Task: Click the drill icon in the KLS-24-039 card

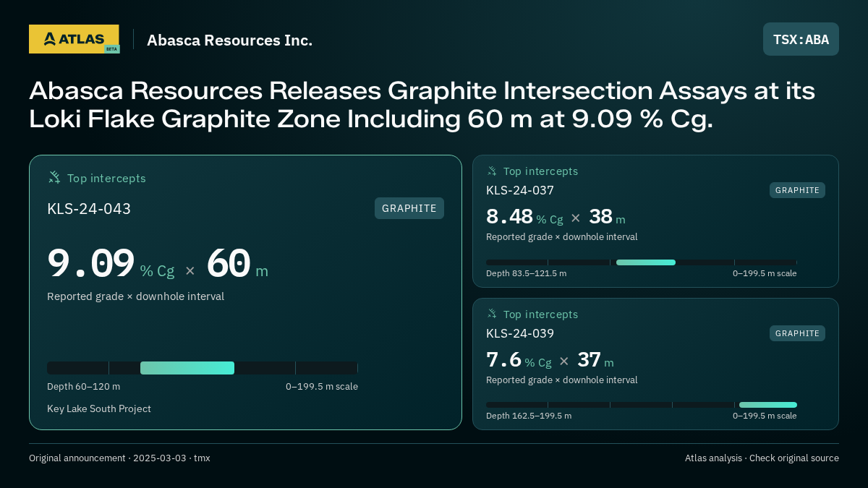Action: [492, 314]
